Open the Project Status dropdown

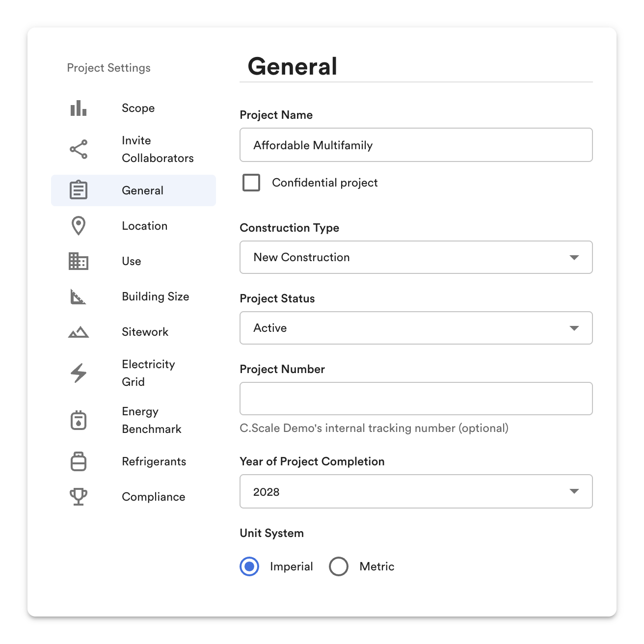click(416, 328)
